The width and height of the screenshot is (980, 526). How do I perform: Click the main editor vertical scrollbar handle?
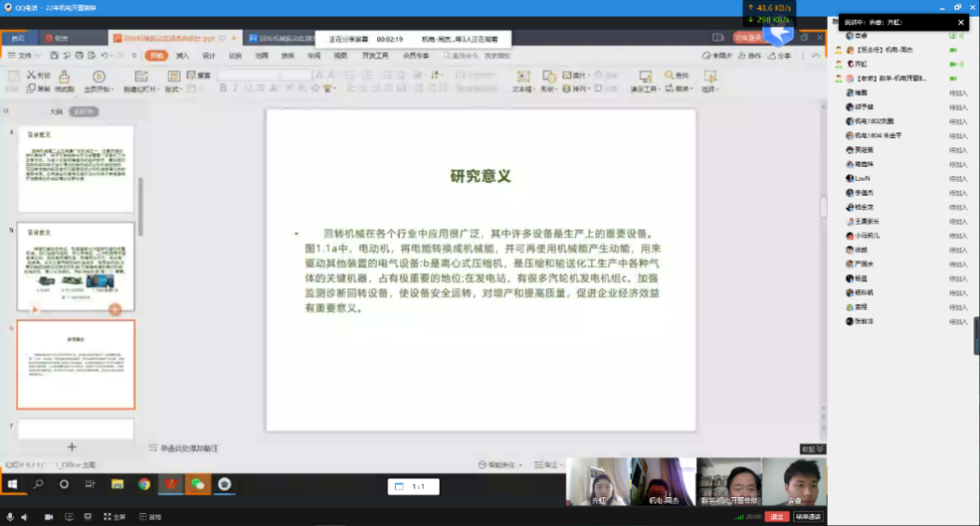click(x=823, y=207)
